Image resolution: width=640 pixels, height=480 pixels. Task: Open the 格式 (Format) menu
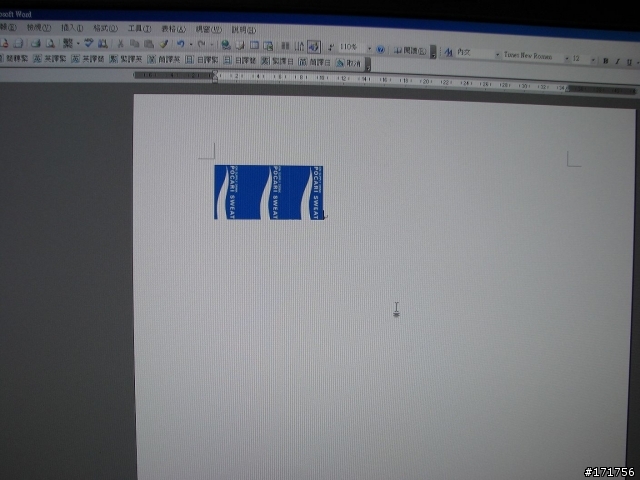(x=105, y=28)
